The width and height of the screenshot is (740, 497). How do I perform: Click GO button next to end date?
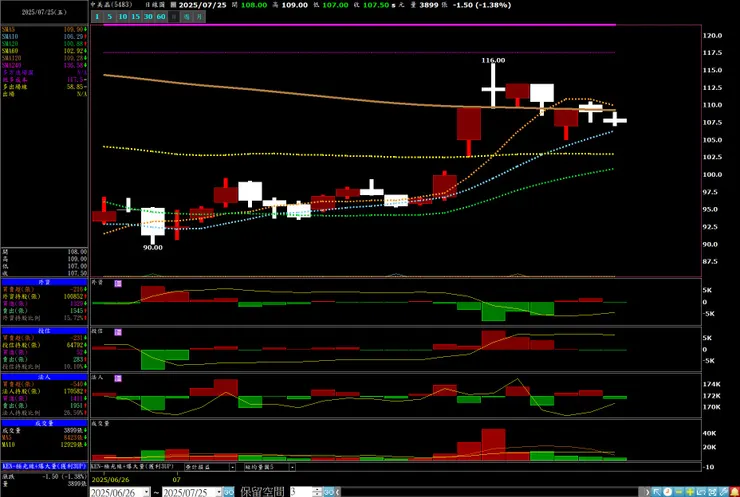[228, 492]
